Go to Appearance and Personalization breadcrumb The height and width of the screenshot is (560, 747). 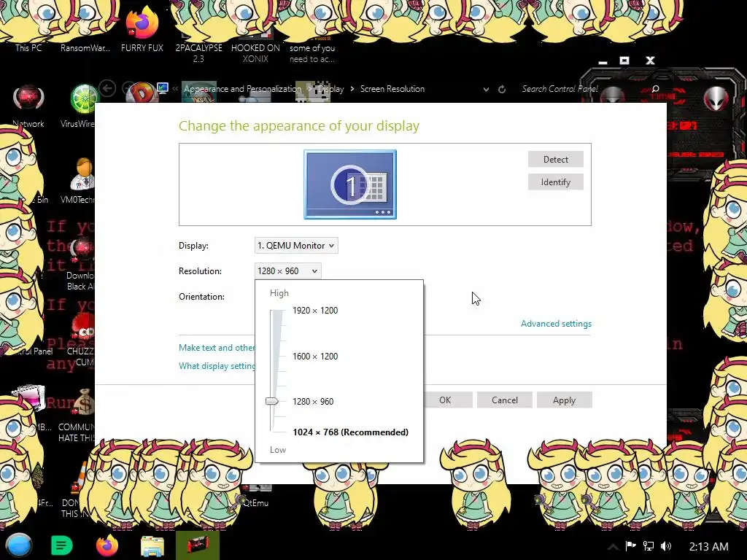tap(242, 88)
